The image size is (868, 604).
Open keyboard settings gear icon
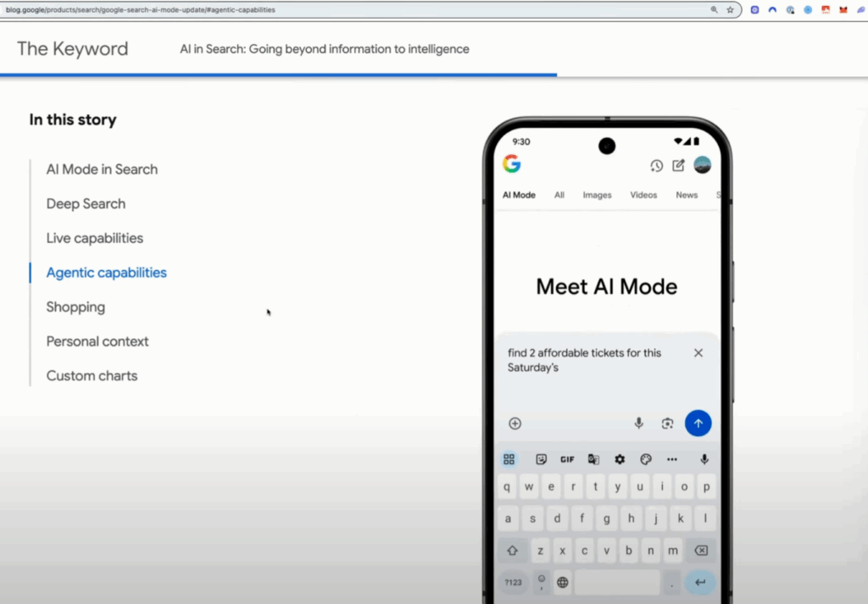click(620, 459)
